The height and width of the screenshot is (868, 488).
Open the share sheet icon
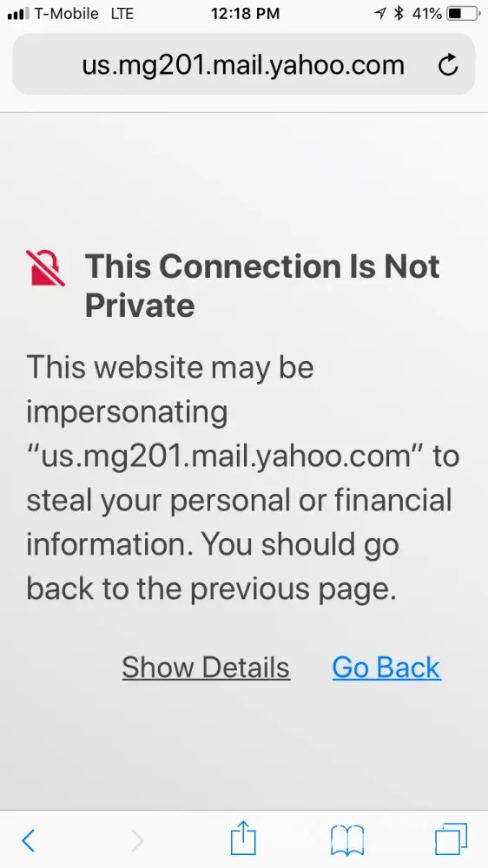tap(243, 838)
